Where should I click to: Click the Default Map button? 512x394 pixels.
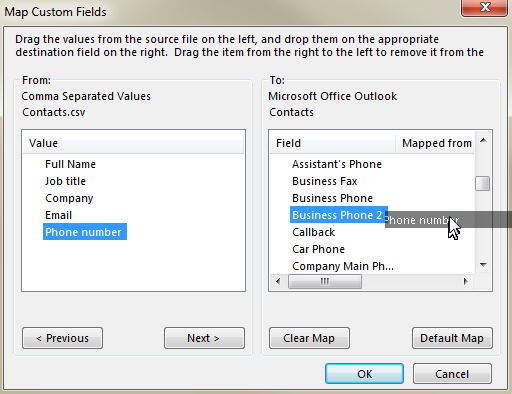click(452, 338)
